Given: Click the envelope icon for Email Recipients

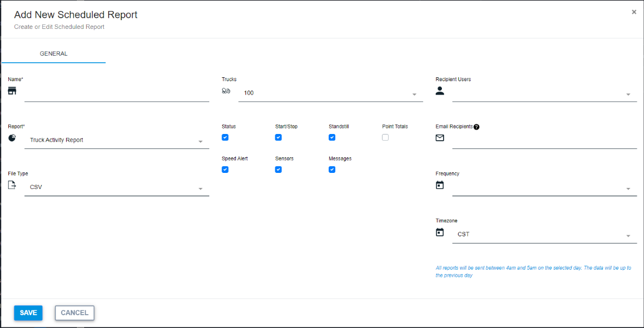Looking at the screenshot, I should tap(440, 138).
